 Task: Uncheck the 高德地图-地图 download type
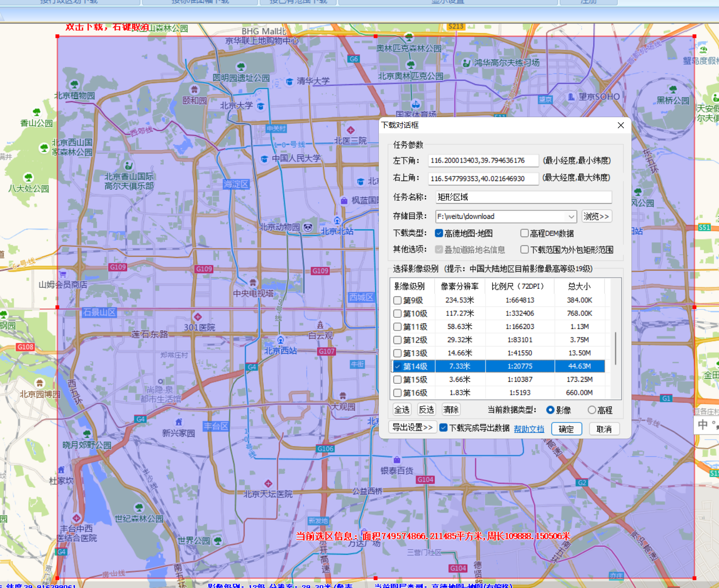pyautogui.click(x=439, y=233)
